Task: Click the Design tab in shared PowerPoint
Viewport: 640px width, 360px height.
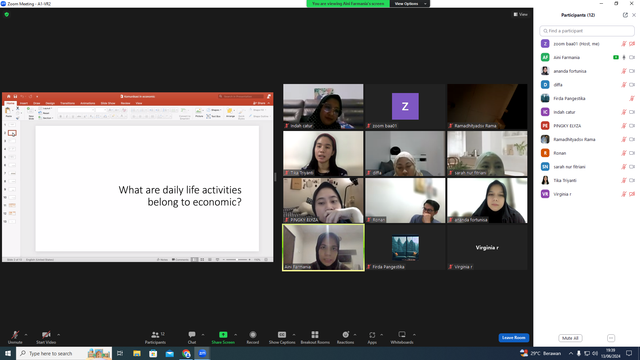Action: coord(50,103)
